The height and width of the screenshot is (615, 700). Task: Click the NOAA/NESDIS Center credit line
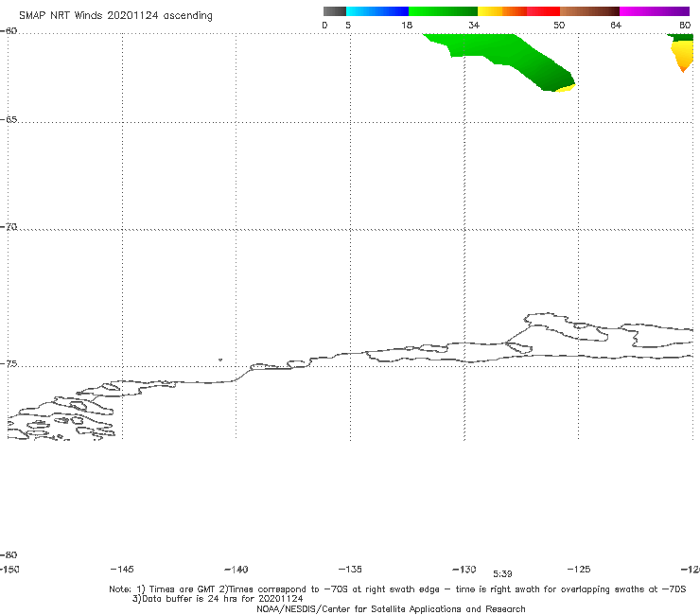(x=391, y=608)
